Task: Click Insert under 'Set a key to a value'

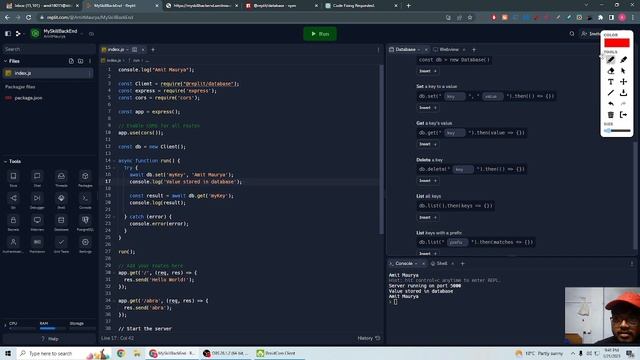Action: coord(427,108)
